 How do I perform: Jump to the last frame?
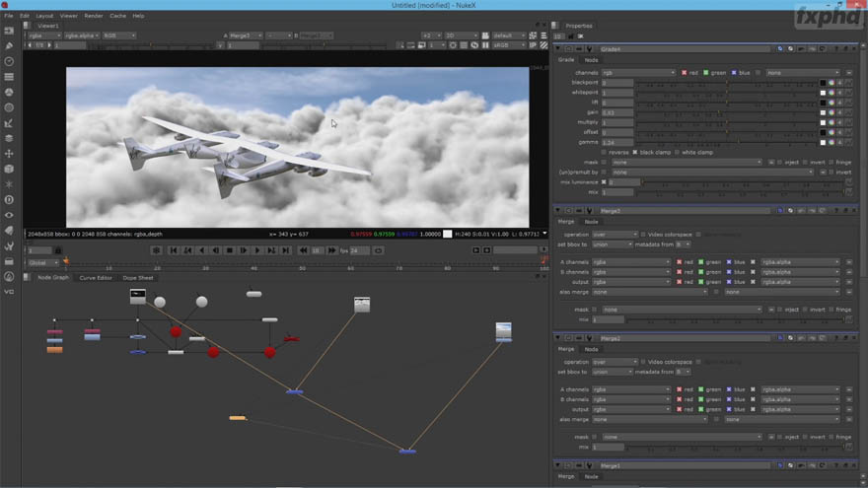(286, 250)
